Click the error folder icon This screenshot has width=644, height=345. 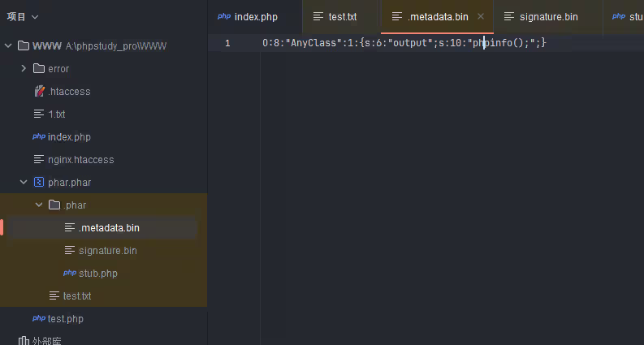pos(38,68)
